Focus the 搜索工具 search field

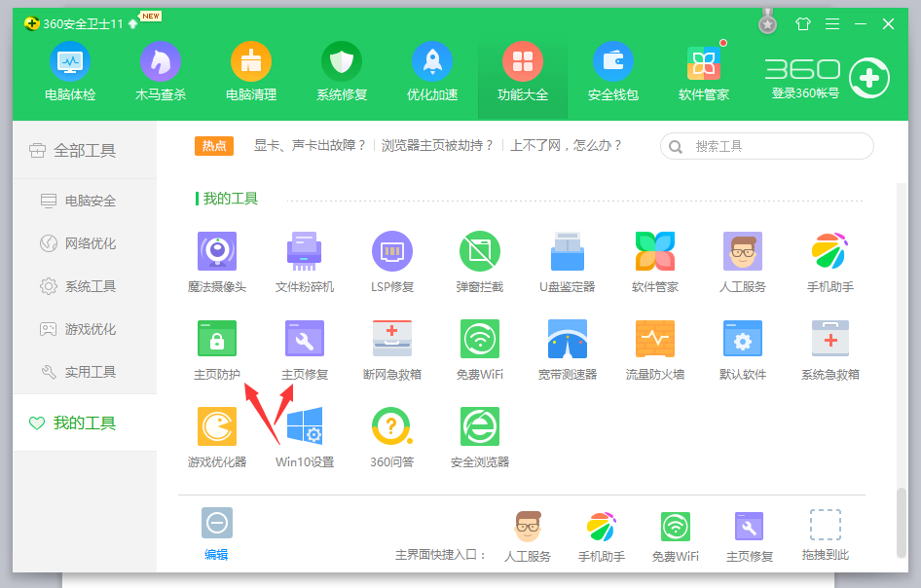click(x=766, y=146)
